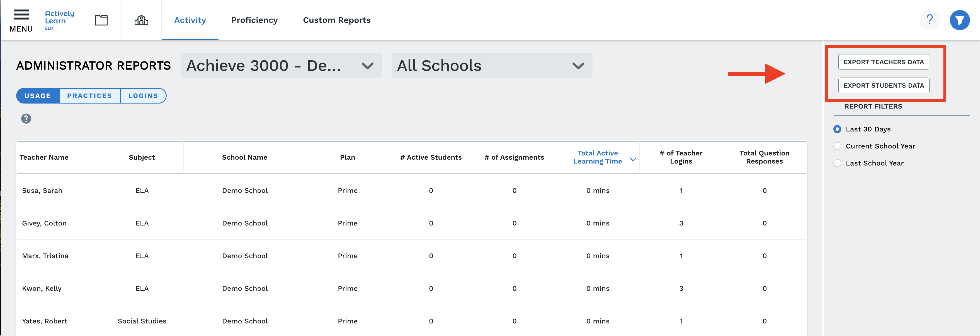Open the Custom Reports tab

pos(337,20)
